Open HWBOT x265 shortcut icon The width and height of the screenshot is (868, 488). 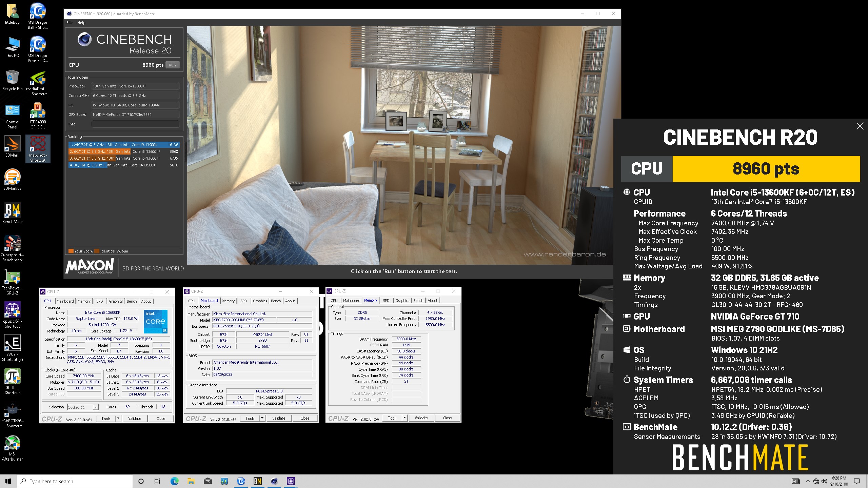pyautogui.click(x=12, y=415)
